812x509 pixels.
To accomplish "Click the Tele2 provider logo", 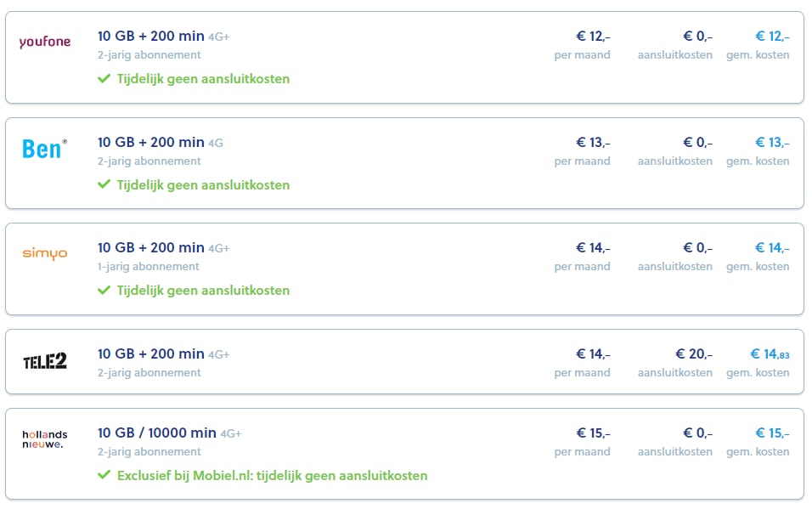I will tap(45, 361).
